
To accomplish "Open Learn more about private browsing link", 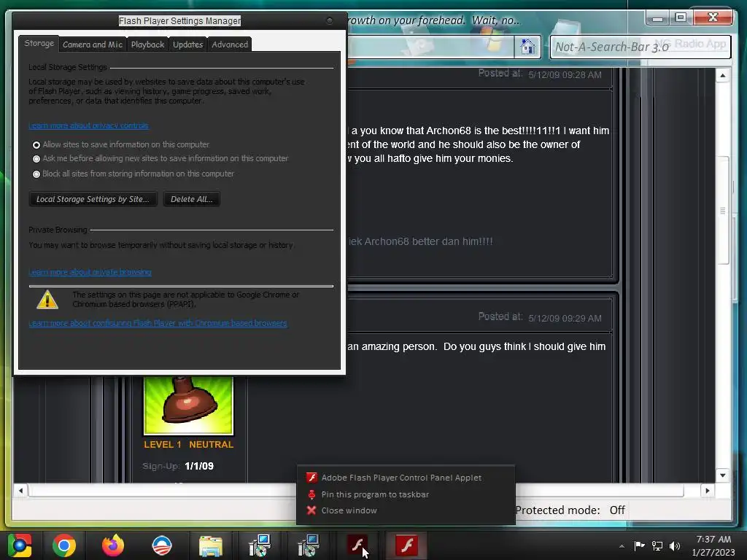I will [x=90, y=272].
